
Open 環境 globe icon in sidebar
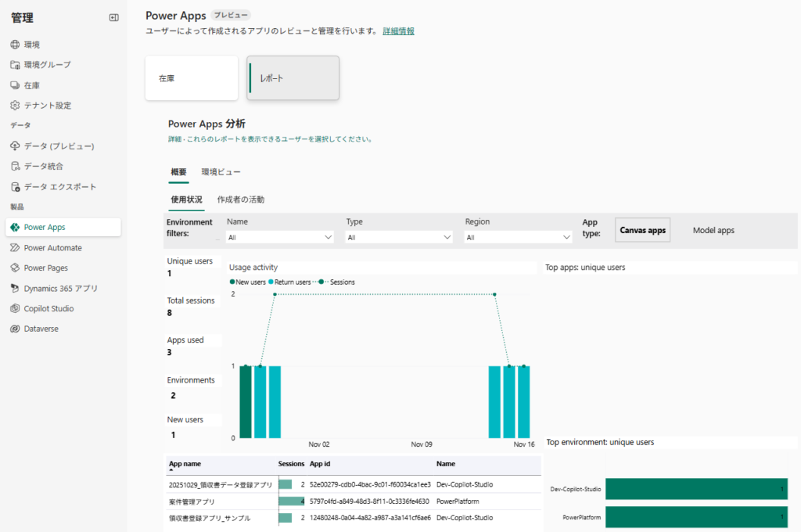coord(15,45)
